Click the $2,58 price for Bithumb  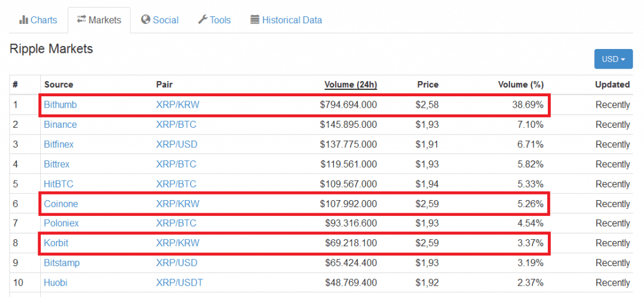coord(427,104)
